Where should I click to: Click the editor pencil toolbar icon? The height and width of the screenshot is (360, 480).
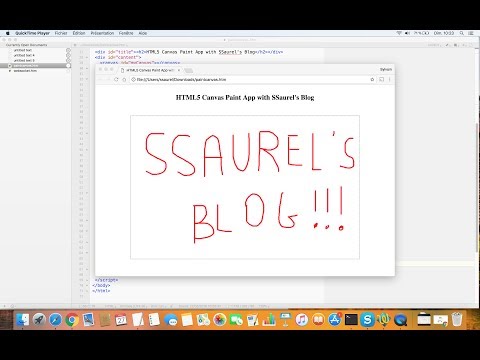[x=447, y=45]
